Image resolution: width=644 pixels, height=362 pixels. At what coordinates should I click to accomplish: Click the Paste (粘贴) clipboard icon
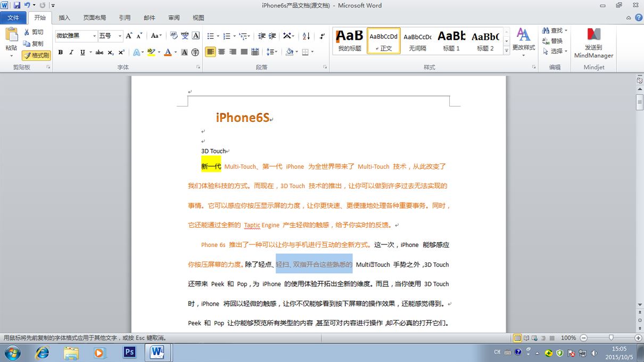11,35
